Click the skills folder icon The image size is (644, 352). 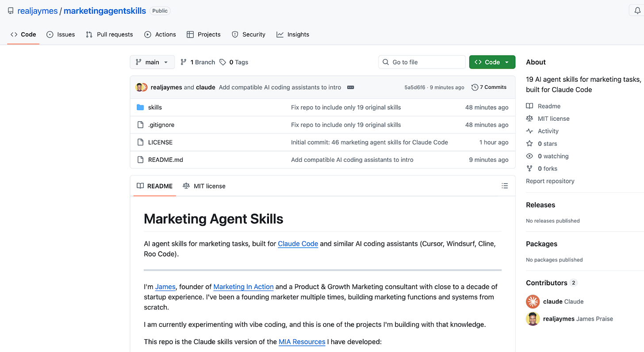tap(140, 107)
